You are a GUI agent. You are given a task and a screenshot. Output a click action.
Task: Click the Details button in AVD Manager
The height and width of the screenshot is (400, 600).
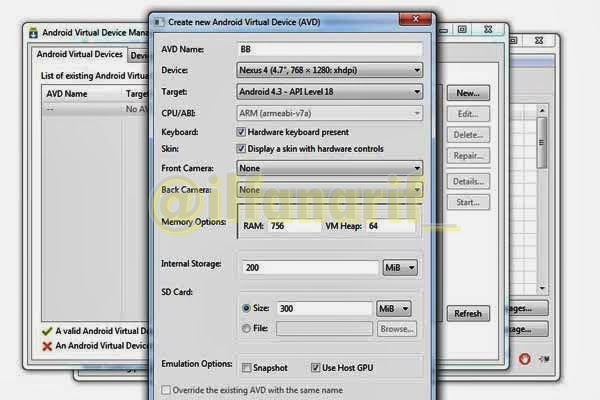click(468, 181)
